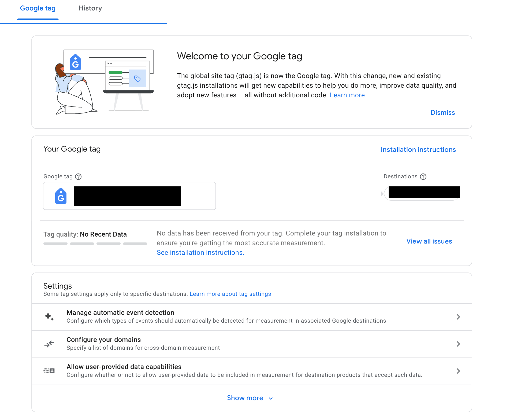Click the Settings heading
The image size is (506, 420).
click(x=58, y=286)
